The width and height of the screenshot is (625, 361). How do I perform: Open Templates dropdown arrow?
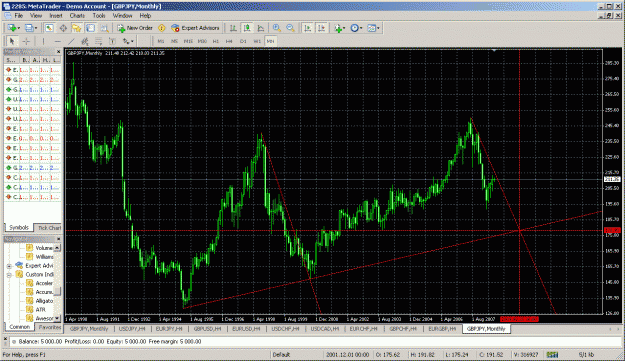(x=378, y=28)
